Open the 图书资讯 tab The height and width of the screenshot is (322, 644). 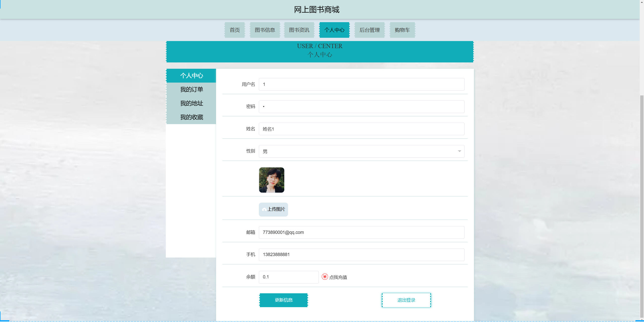pos(299,30)
